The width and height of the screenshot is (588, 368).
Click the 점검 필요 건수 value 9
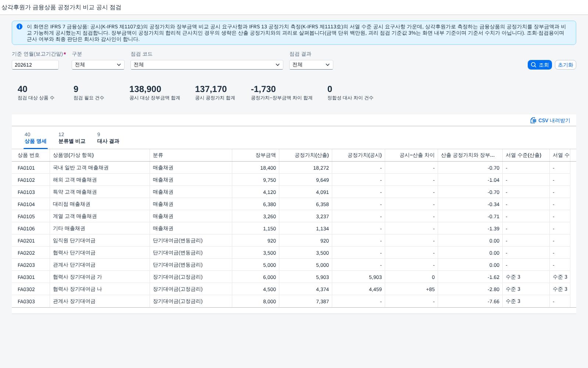point(76,89)
